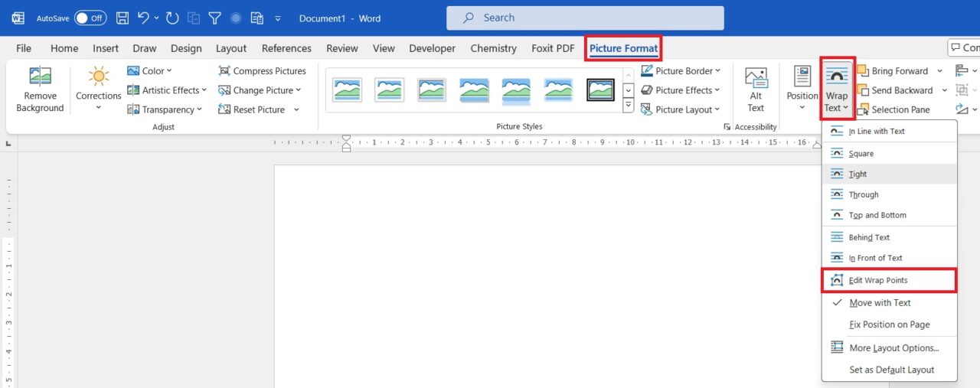Click the Undo arrow icon
This screenshot has width=980, height=388.
pyautogui.click(x=143, y=18)
